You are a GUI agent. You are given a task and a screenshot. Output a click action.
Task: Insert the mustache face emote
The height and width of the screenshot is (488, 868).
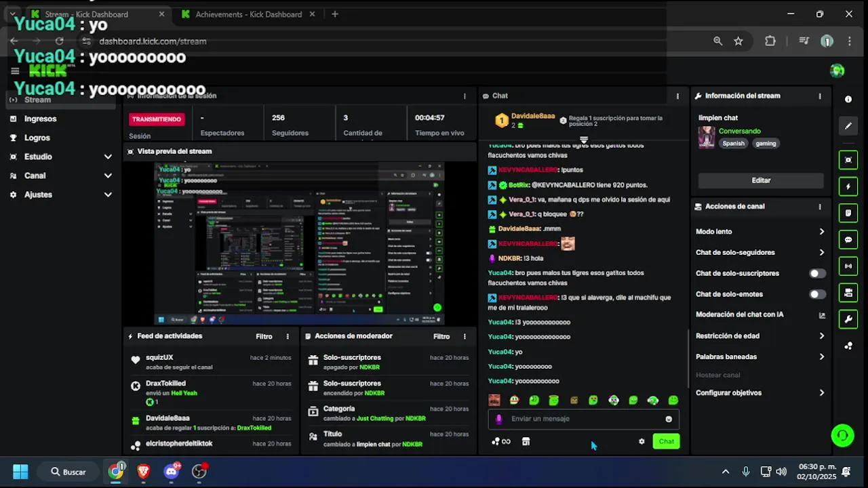pos(494,401)
